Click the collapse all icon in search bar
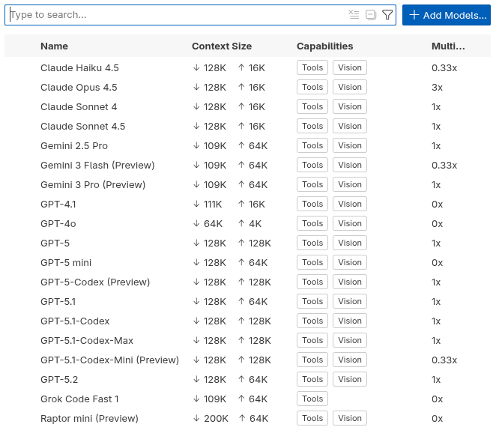499x448 pixels. pyautogui.click(x=370, y=15)
